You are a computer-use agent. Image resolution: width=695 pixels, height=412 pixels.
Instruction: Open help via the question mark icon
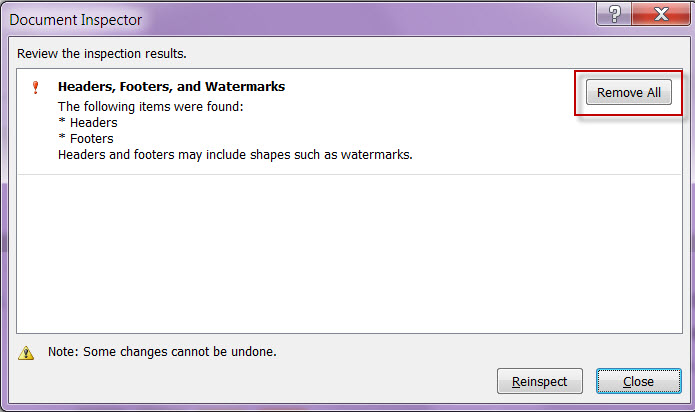614,14
